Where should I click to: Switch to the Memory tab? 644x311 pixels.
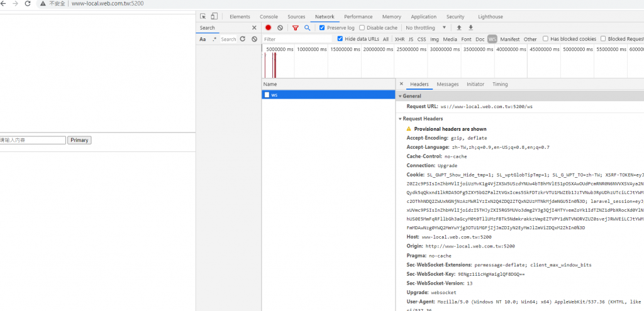[391, 17]
